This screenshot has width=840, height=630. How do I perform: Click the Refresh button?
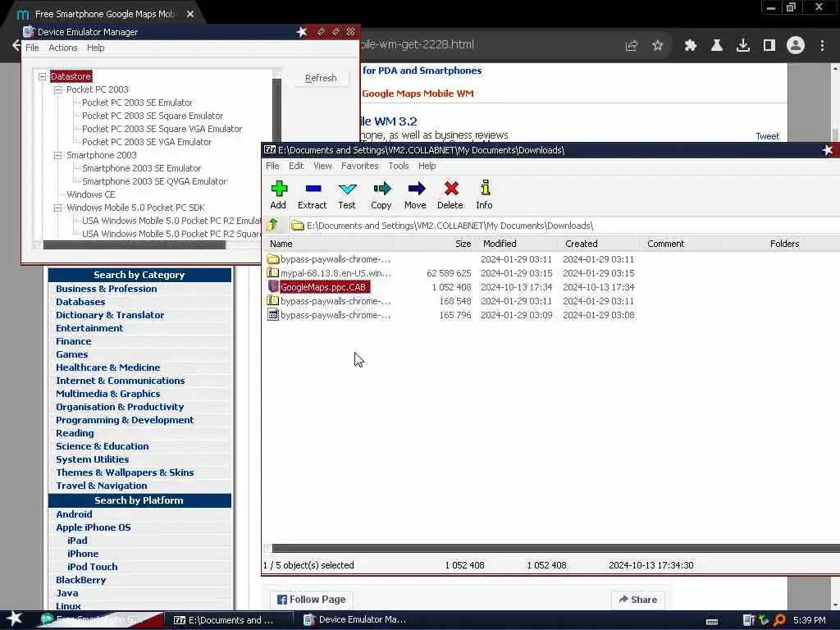coord(321,78)
